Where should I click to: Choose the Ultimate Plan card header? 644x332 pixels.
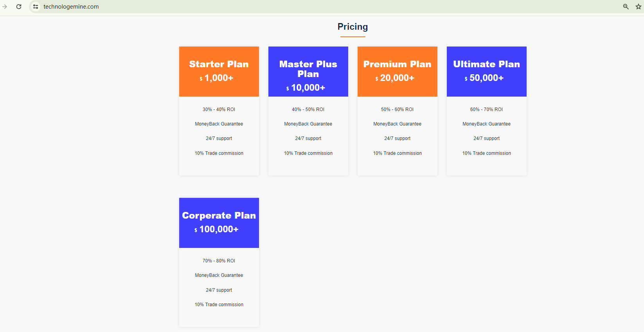tap(486, 64)
